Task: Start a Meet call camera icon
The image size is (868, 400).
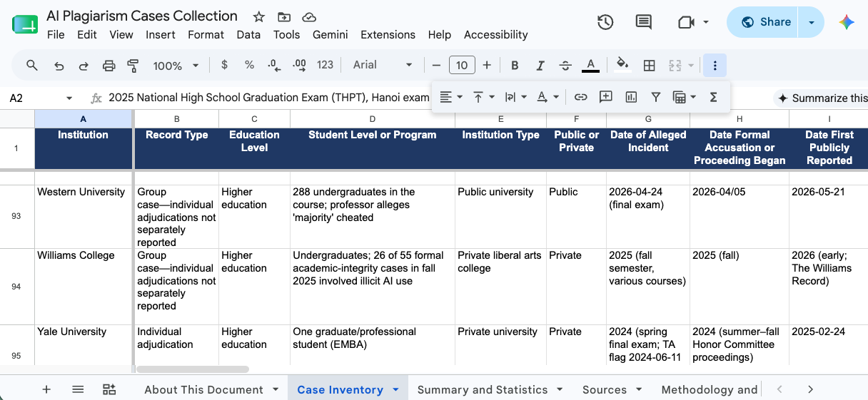Action: [686, 22]
